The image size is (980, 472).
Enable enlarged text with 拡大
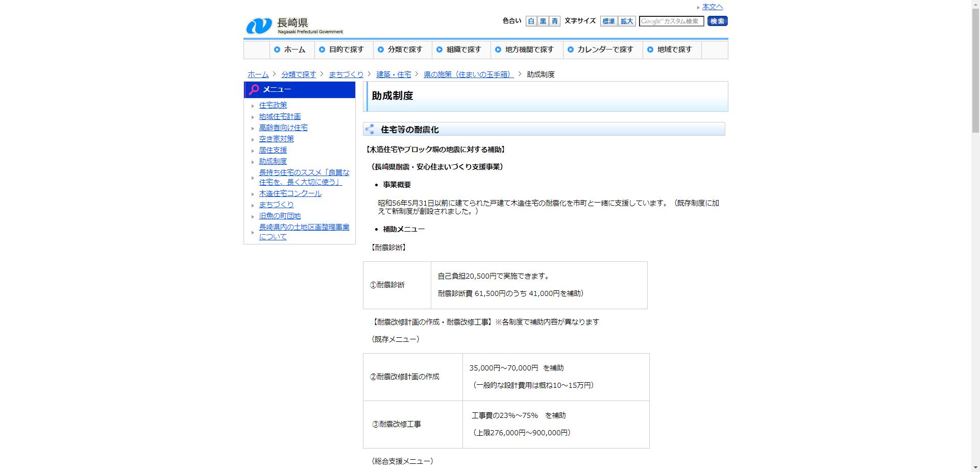point(627,21)
